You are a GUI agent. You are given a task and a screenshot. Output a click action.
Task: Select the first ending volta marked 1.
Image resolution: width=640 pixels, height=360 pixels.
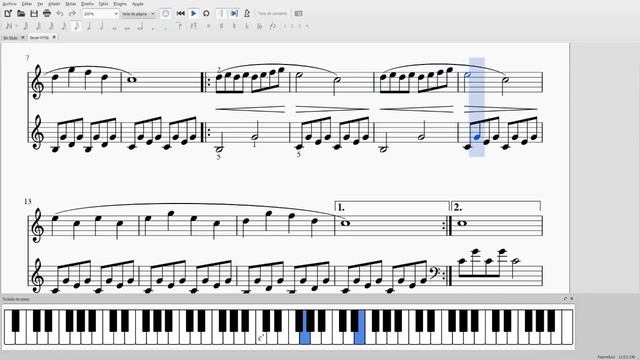(392, 206)
